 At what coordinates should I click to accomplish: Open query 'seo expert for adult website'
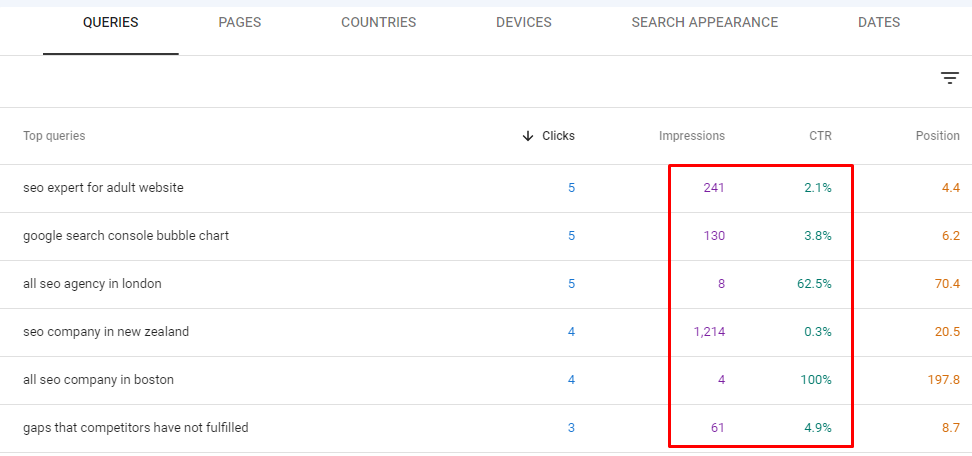pos(104,188)
